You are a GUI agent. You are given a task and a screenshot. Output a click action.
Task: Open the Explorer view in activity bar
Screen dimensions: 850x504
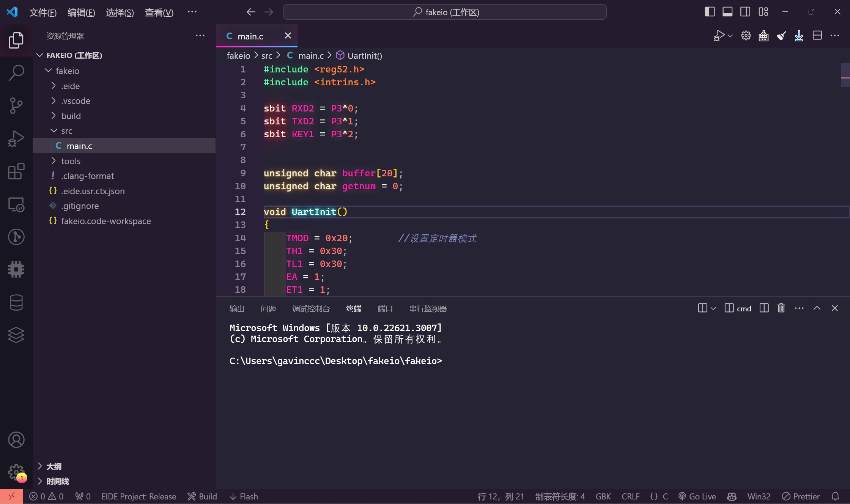16,40
